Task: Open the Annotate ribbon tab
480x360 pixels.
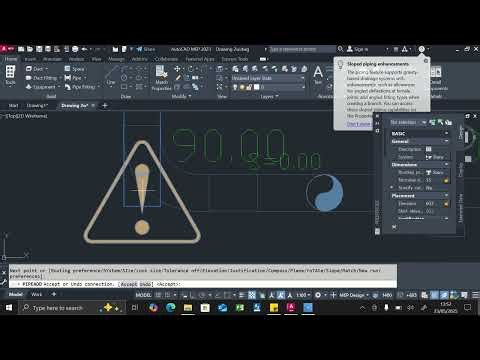Action: [52, 59]
